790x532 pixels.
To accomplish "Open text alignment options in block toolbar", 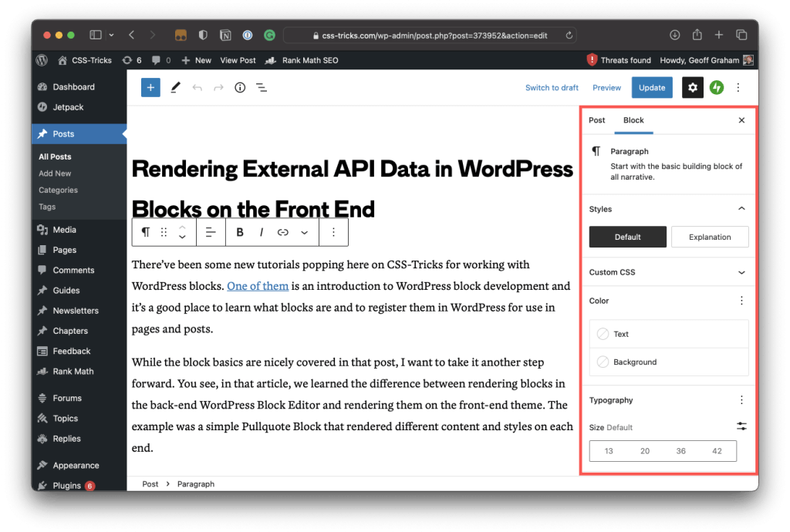I will [x=211, y=232].
